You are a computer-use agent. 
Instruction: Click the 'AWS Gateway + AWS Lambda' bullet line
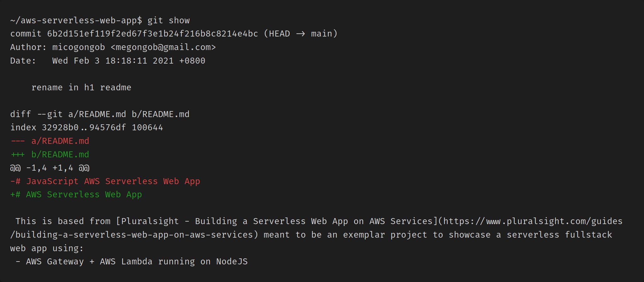[x=131, y=262]
